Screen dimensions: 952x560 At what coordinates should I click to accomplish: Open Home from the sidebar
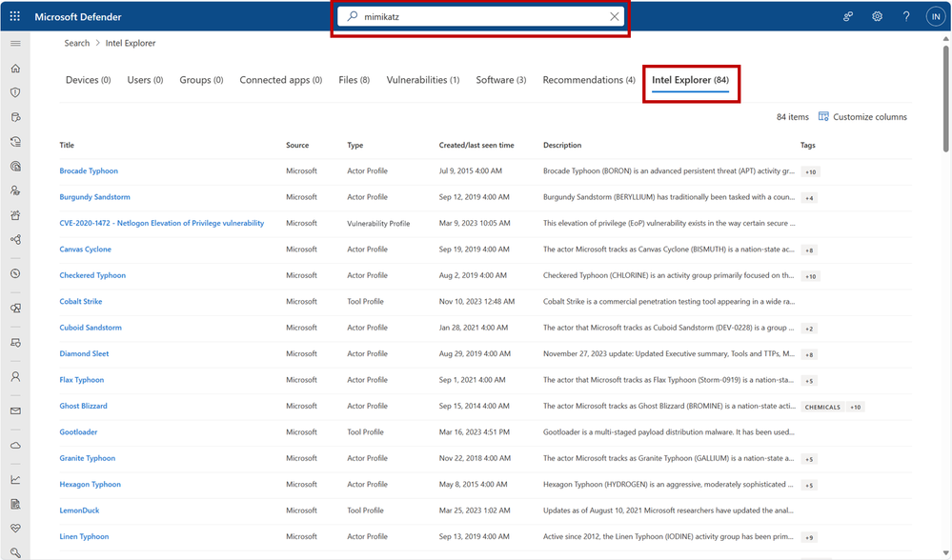click(15, 69)
